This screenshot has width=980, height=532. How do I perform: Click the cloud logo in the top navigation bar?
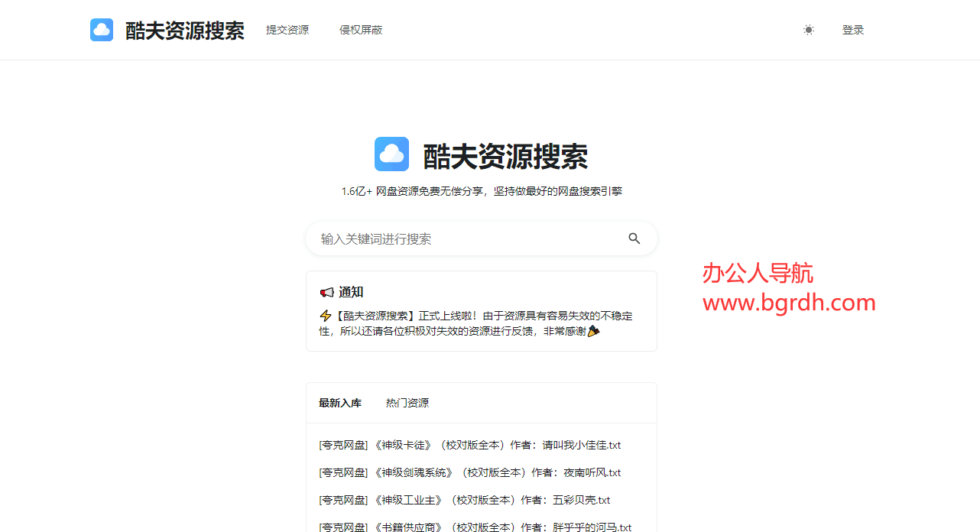pos(101,29)
